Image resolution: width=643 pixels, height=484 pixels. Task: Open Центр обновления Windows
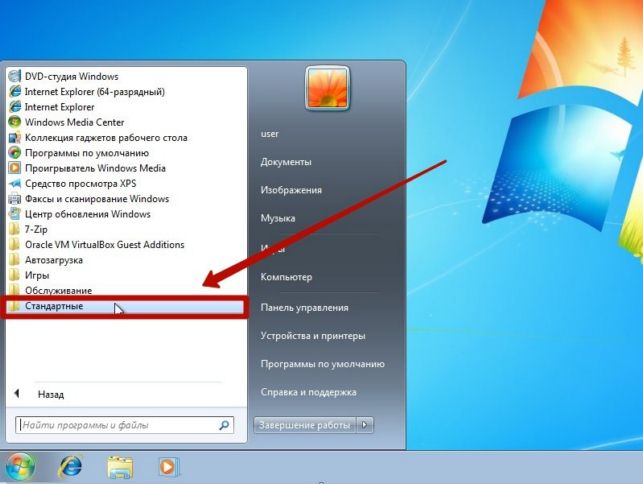(80, 214)
